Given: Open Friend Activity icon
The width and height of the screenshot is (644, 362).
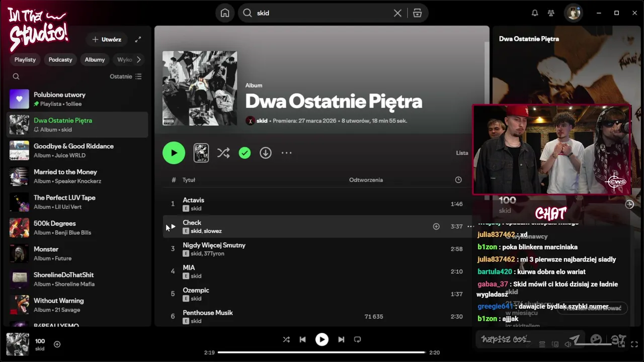Looking at the screenshot, I should click(551, 13).
